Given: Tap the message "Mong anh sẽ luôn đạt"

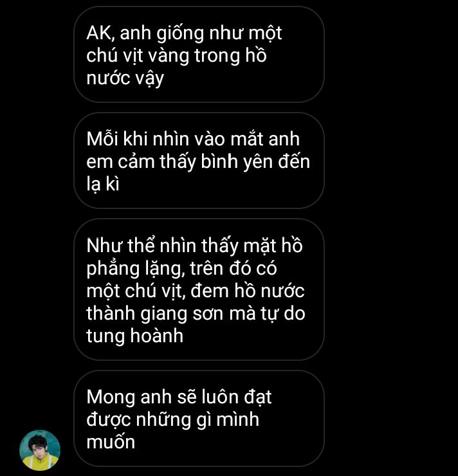Looking at the screenshot, I should 199,419.
